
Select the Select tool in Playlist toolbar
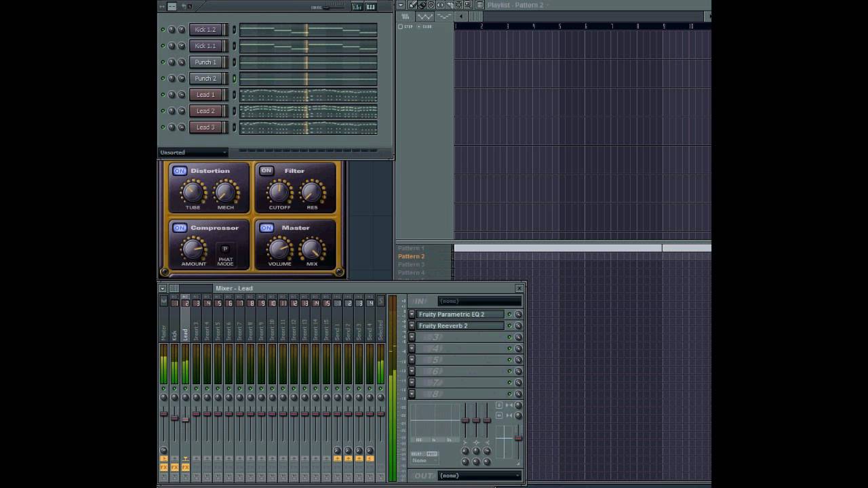point(458,5)
